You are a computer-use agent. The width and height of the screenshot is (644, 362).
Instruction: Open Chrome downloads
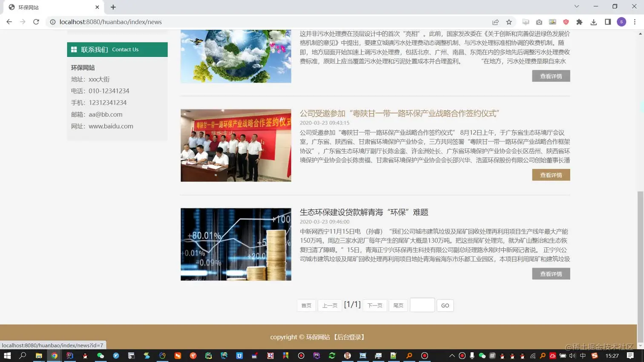tap(594, 22)
